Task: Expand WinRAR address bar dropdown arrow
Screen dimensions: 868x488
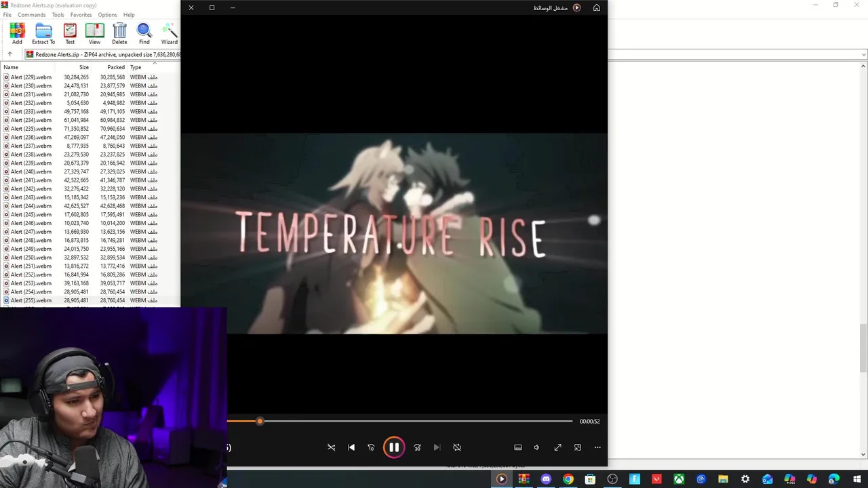Action: 863,54
